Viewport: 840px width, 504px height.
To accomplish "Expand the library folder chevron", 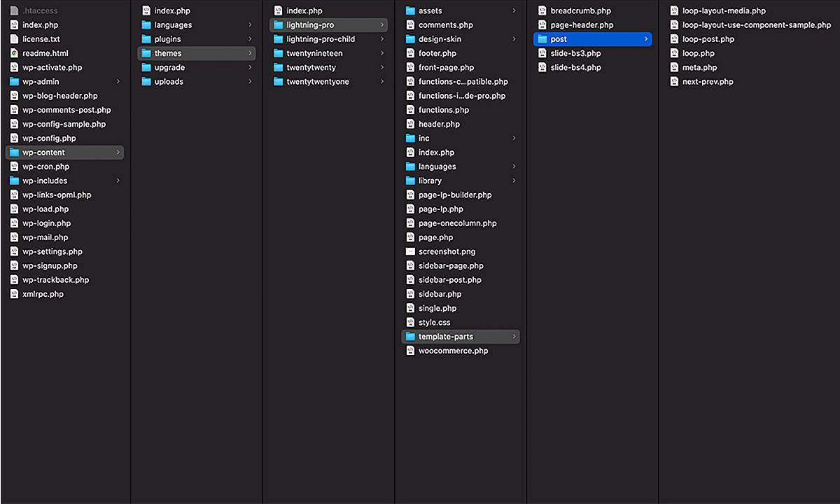I will pyautogui.click(x=514, y=181).
